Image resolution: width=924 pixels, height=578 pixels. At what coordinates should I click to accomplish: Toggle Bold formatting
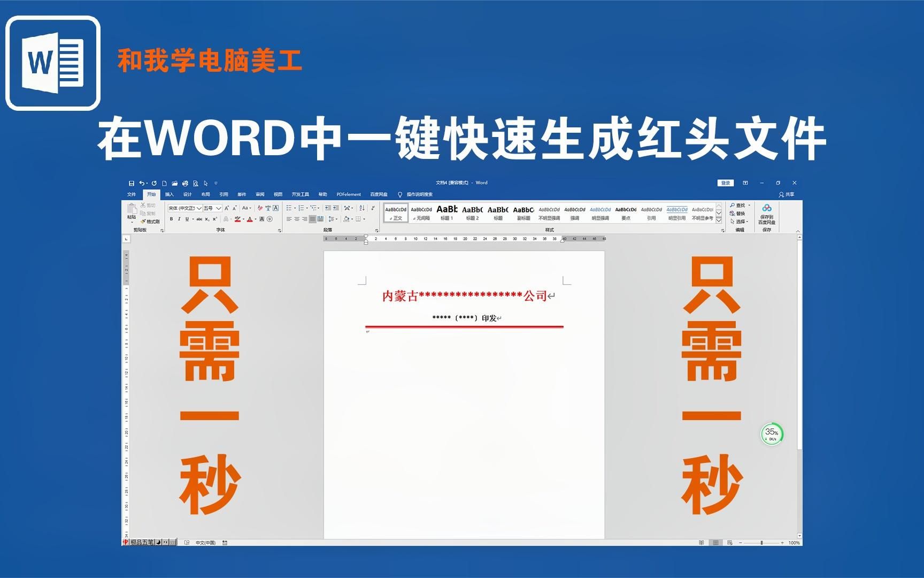(x=171, y=219)
